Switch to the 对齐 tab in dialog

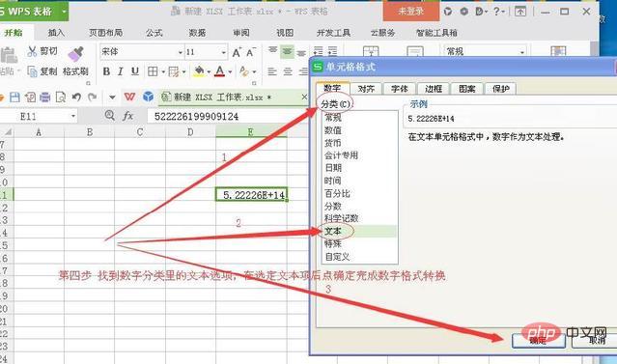coord(366,89)
